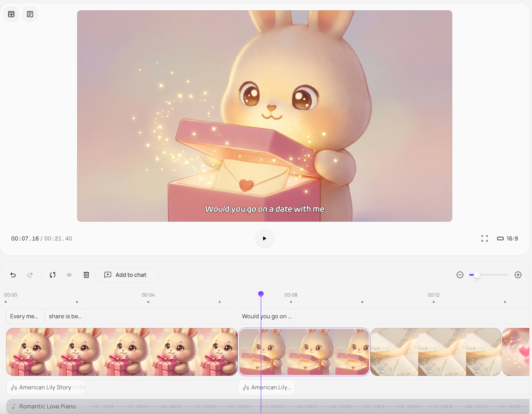Open the 16:9 aspect ratio selector

[x=507, y=238]
